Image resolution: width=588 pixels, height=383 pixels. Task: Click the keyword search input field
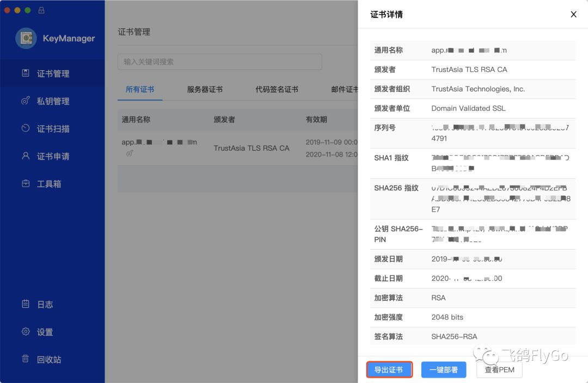[219, 61]
